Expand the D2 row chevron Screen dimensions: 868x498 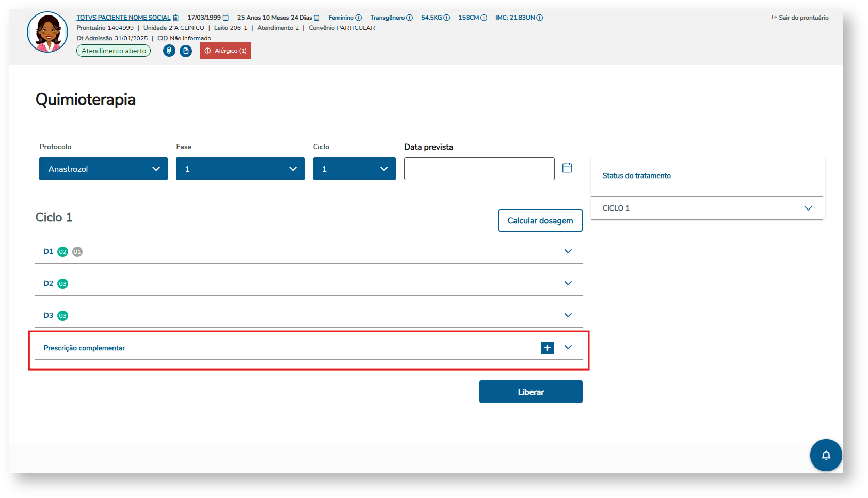(x=568, y=283)
